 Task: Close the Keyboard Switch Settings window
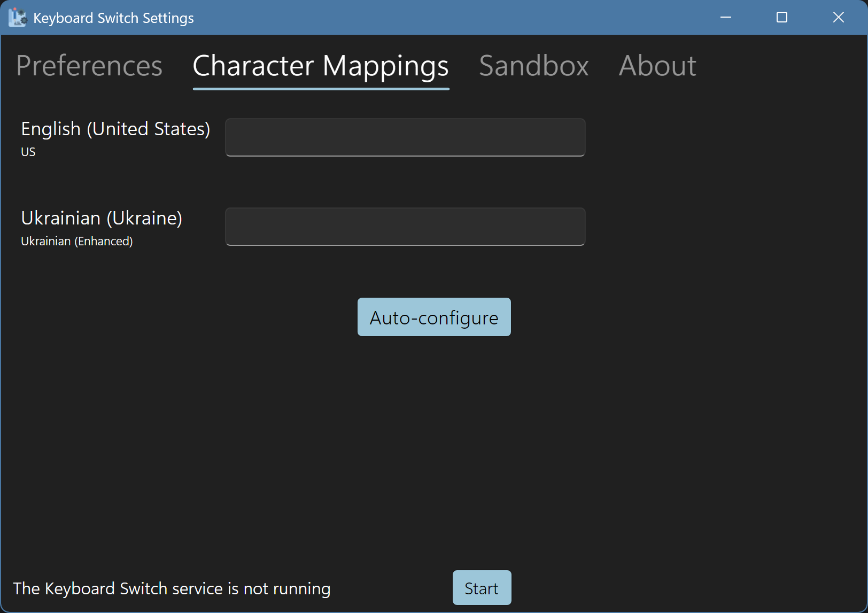pos(839,18)
